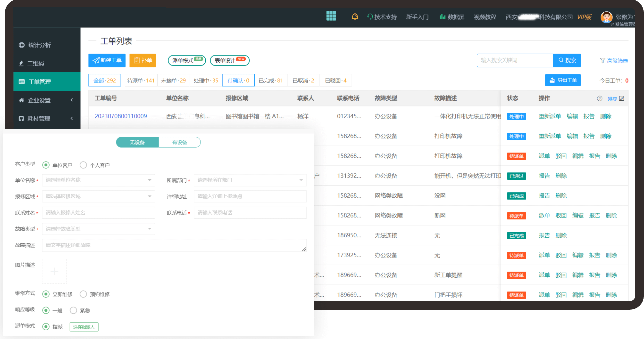Image resolution: width=644 pixels, height=339 pixels.
Task: Open the 单位名称 dropdown
Action: 98,180
